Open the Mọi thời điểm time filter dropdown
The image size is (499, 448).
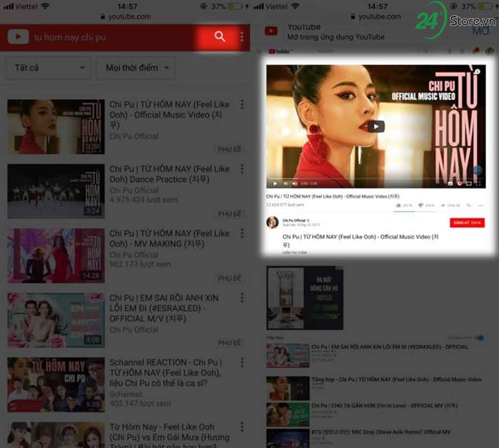click(136, 68)
